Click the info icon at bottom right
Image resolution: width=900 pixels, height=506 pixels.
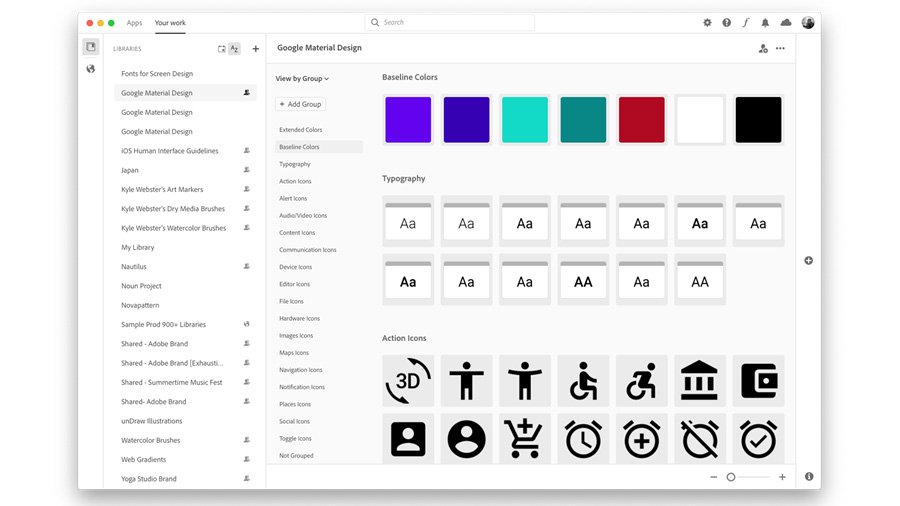809,476
